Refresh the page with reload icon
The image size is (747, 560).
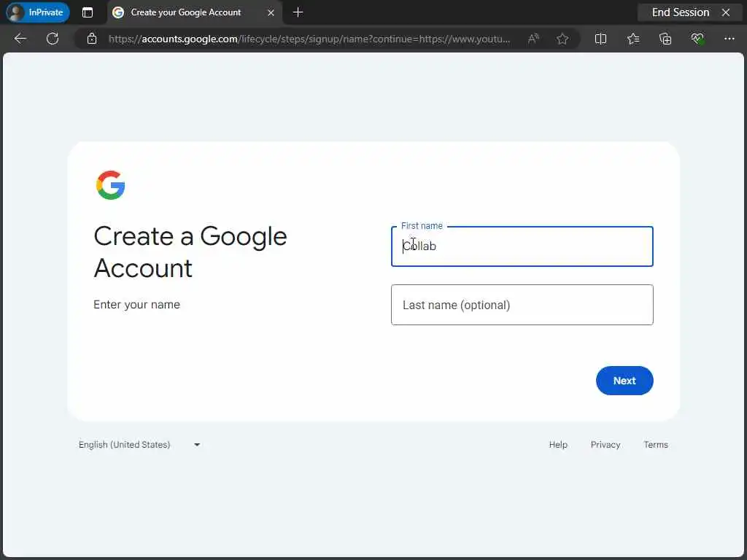coord(53,39)
